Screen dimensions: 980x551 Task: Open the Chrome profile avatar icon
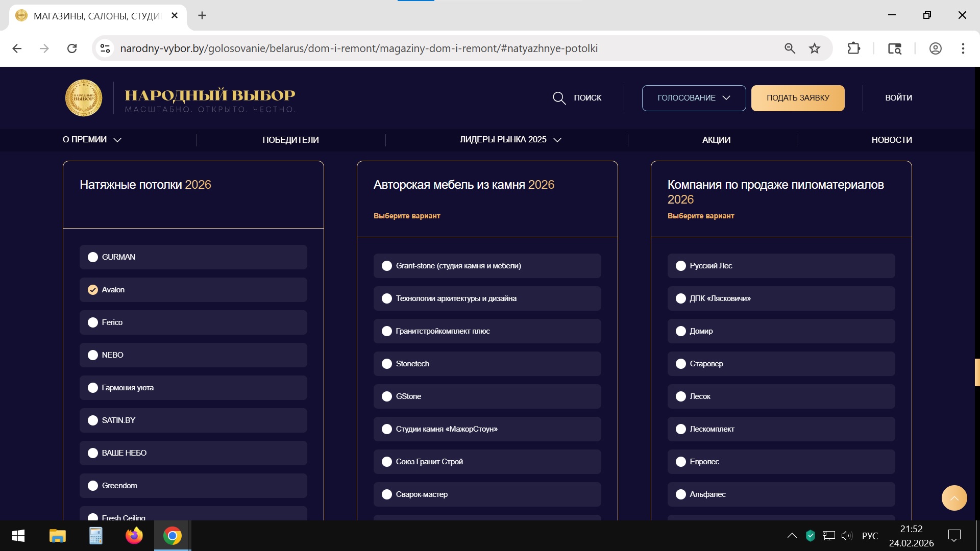[x=935, y=48]
